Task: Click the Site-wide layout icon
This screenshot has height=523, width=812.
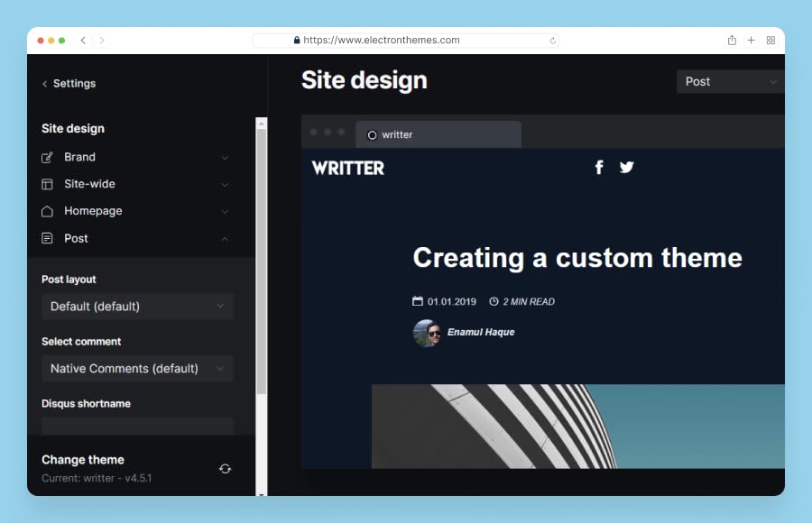Action: [x=47, y=184]
